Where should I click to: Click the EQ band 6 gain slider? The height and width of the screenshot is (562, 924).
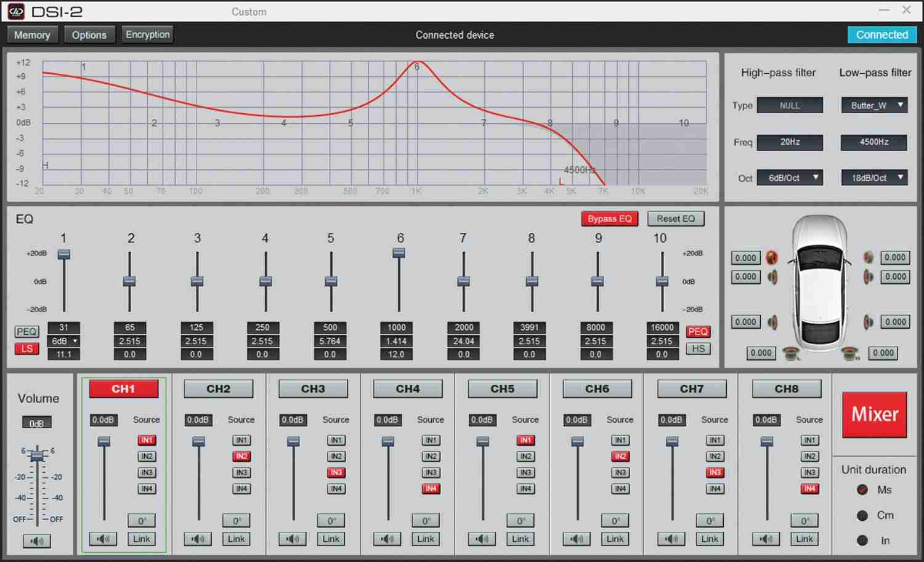pos(399,253)
